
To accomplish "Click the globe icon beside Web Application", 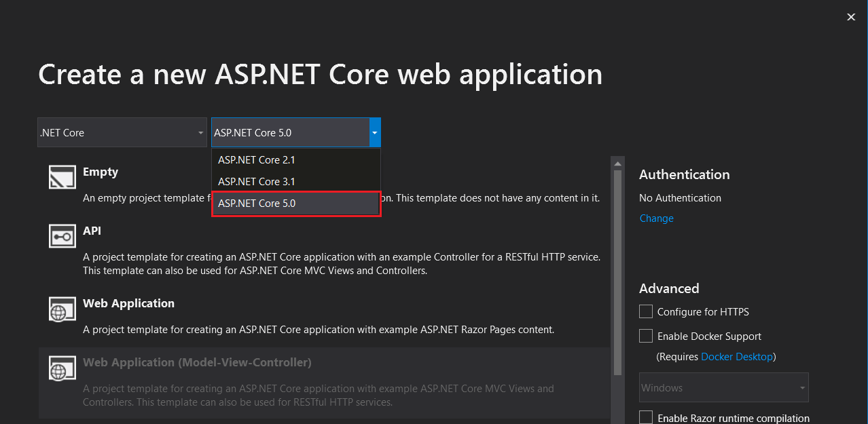I will click(62, 308).
